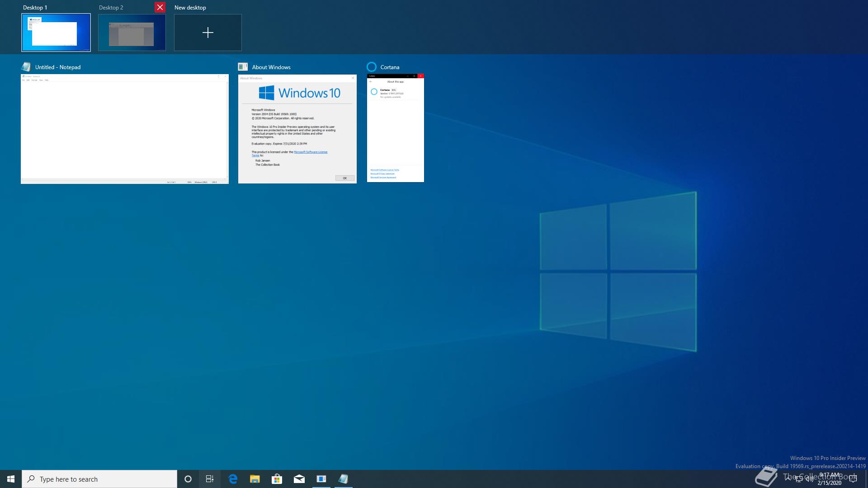Click the 'Type here to search' box
The image size is (868, 488).
tap(99, 479)
